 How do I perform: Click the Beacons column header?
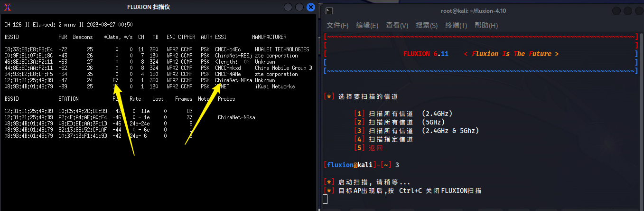tap(83, 37)
